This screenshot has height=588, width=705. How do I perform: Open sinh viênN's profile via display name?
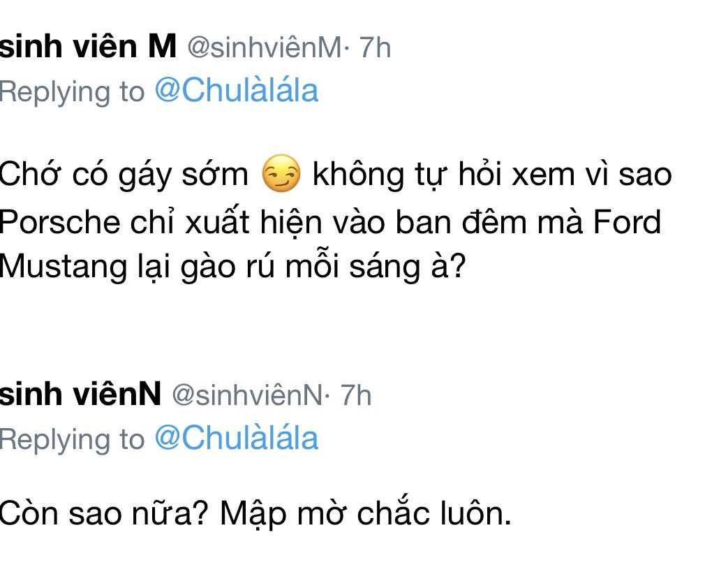coord(80,395)
